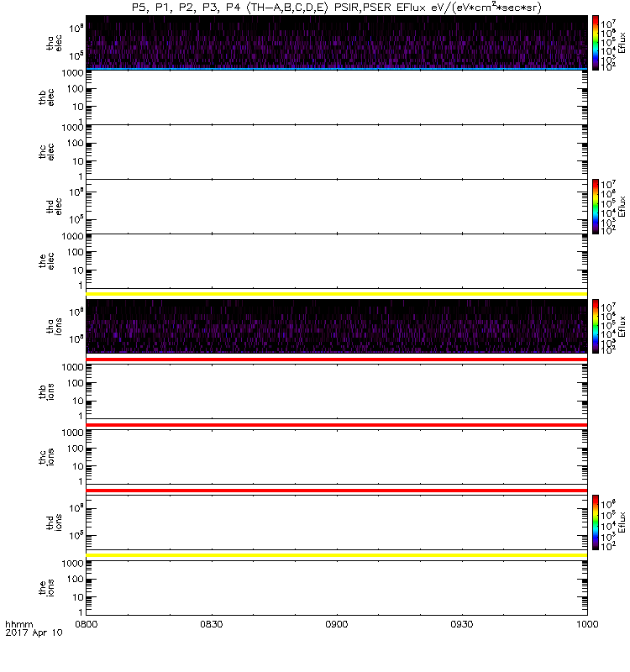
Task: Select the "tha elec" panel label
Action: pyautogui.click(x=55, y=43)
